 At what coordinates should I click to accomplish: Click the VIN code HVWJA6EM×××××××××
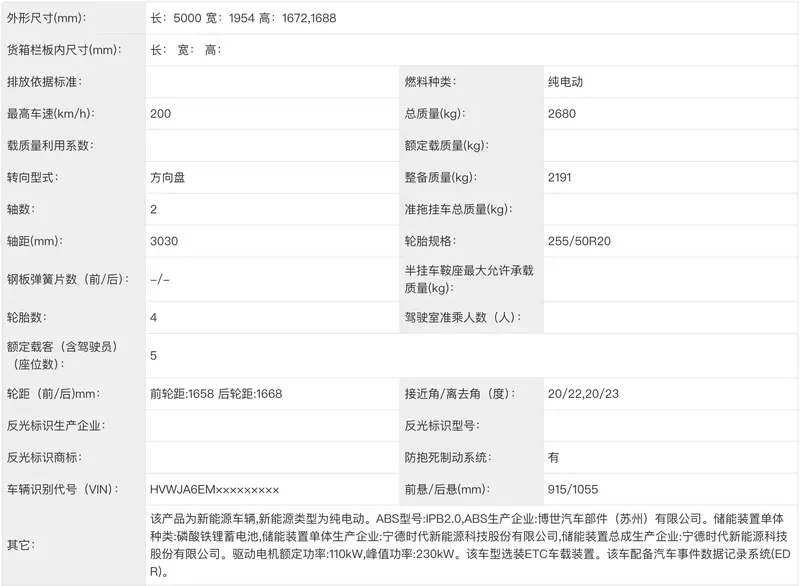coord(214,489)
